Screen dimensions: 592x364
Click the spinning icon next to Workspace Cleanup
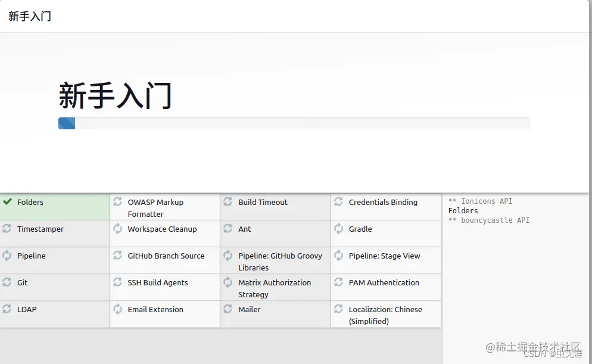click(x=117, y=228)
